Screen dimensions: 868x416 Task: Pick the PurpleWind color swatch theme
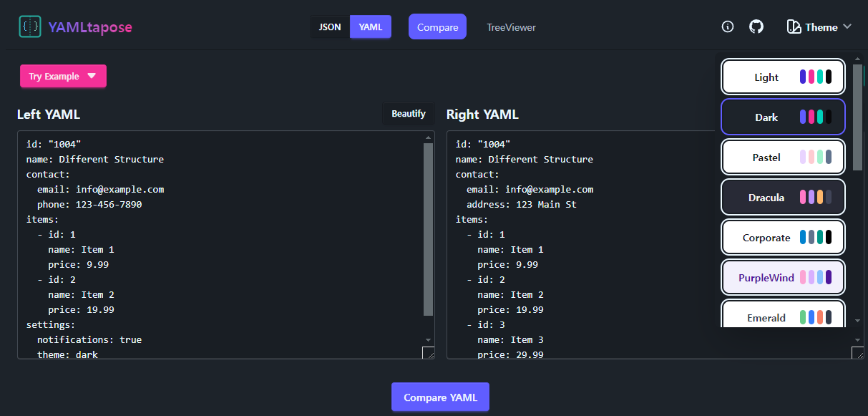click(784, 278)
